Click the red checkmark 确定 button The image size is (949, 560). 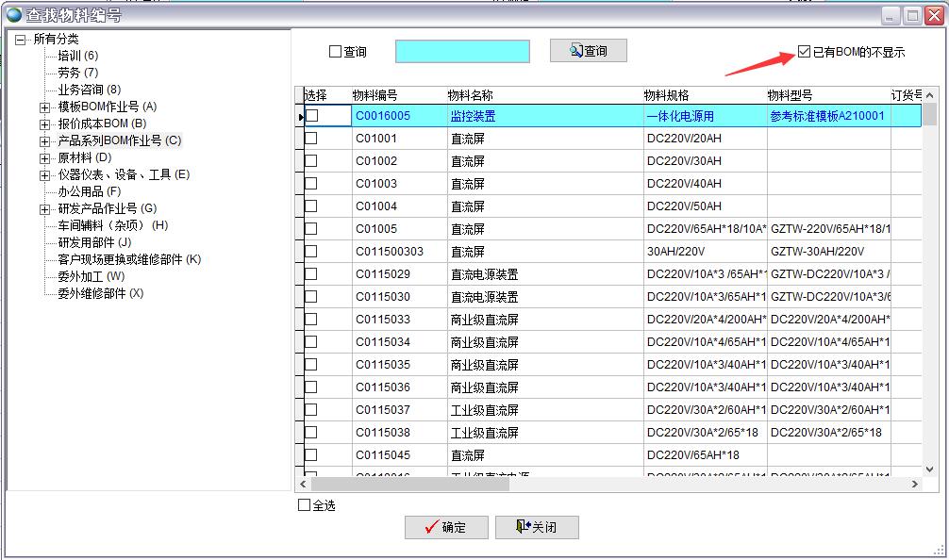click(446, 527)
